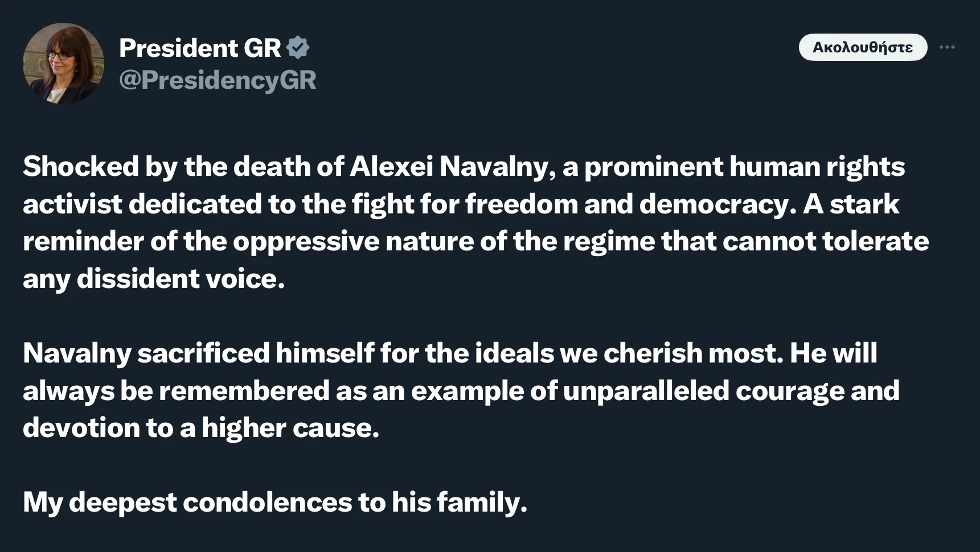The image size is (980, 552).
Task: Click the words "his family." ending the tweet
Action: (x=459, y=502)
